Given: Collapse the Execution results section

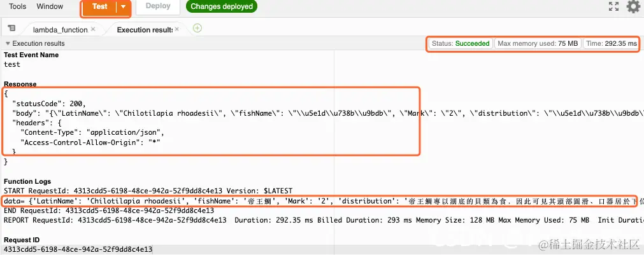Looking at the screenshot, I should [x=8, y=43].
